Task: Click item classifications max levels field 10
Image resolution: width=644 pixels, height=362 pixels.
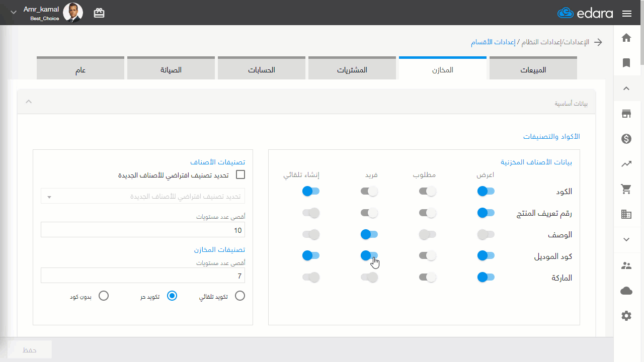Action: [143, 230]
